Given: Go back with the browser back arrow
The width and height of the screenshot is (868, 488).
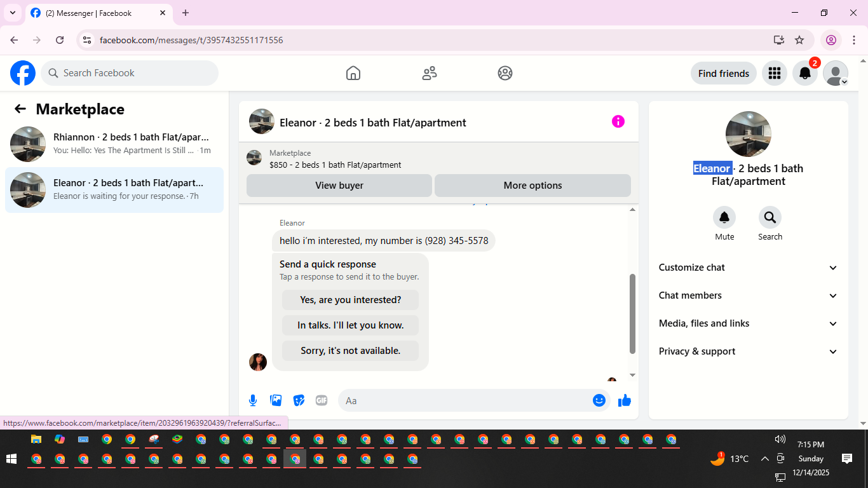Looking at the screenshot, I should [14, 40].
